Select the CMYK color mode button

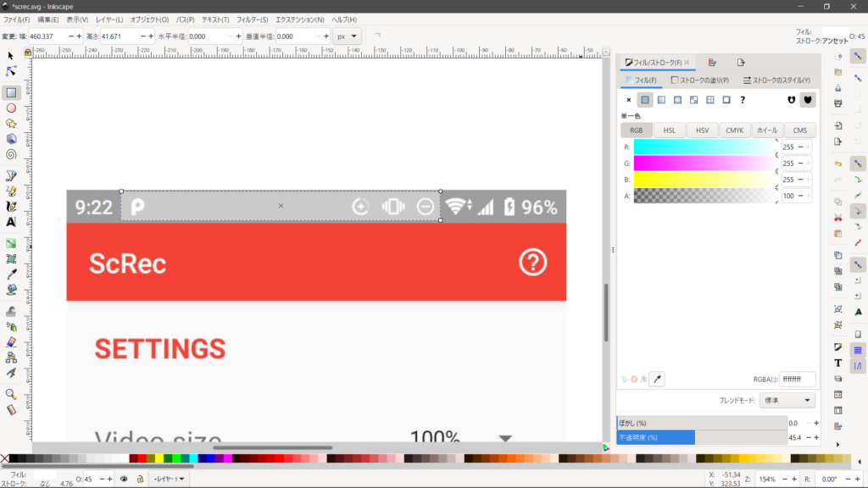point(735,130)
